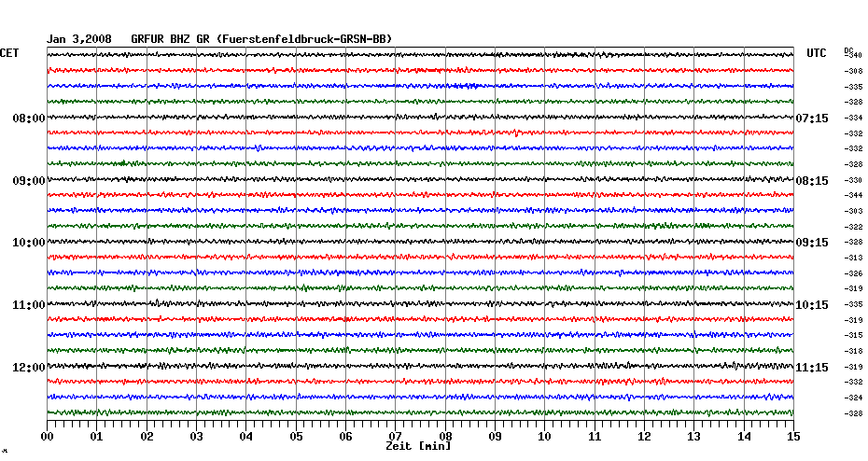868x461 pixels.
Task: Click DC offset value -324
Action: pyautogui.click(x=854, y=398)
